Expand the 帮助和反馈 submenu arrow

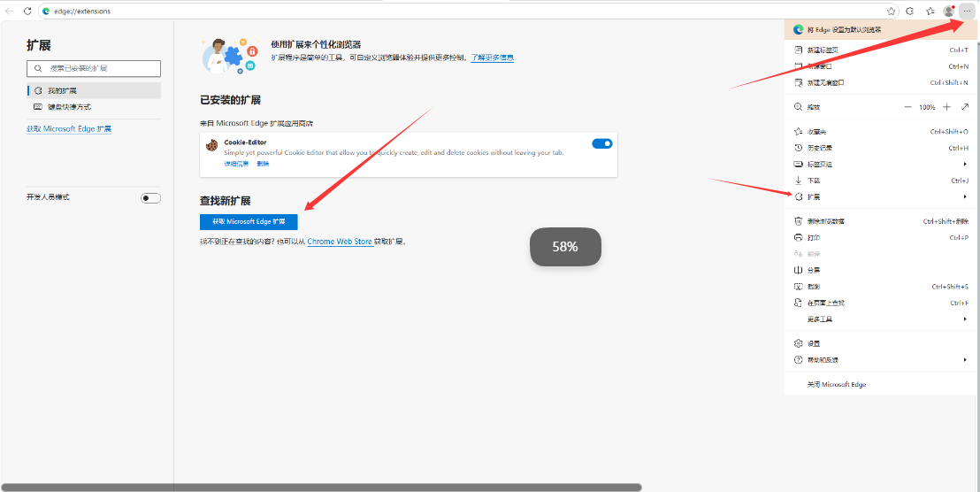click(966, 360)
